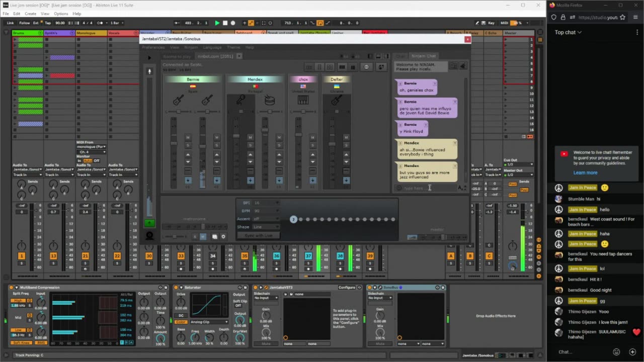Move Defter's volume fader
Viewport: 644px width, 362px height.
tap(332, 144)
